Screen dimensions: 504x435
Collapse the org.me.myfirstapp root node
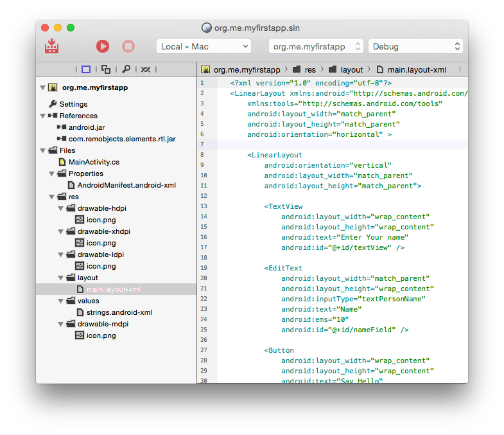pos(42,87)
